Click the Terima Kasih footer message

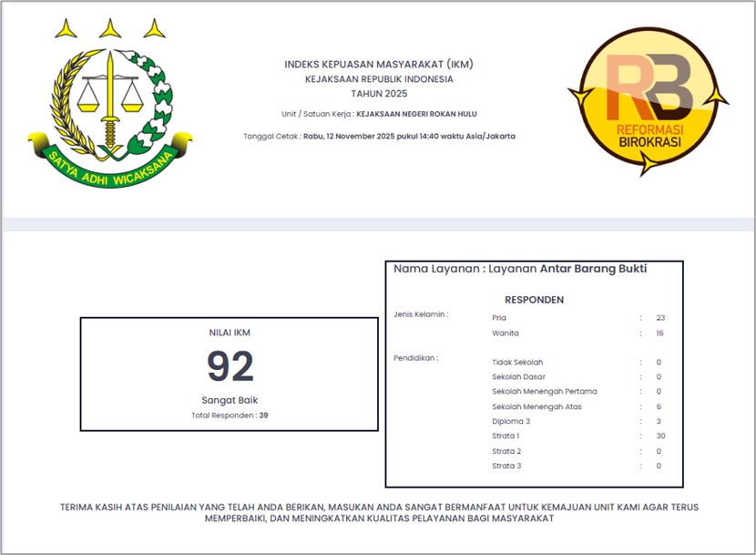tap(378, 512)
